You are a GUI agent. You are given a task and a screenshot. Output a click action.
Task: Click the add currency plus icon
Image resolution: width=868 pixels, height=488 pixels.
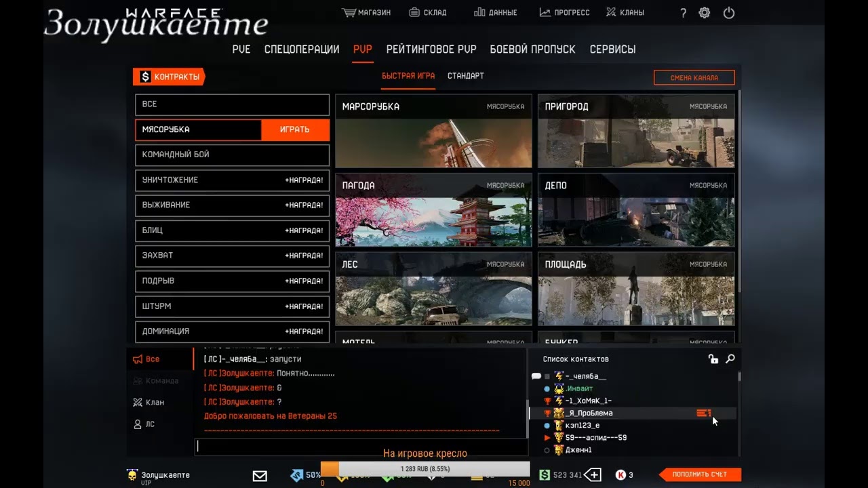[593, 475]
